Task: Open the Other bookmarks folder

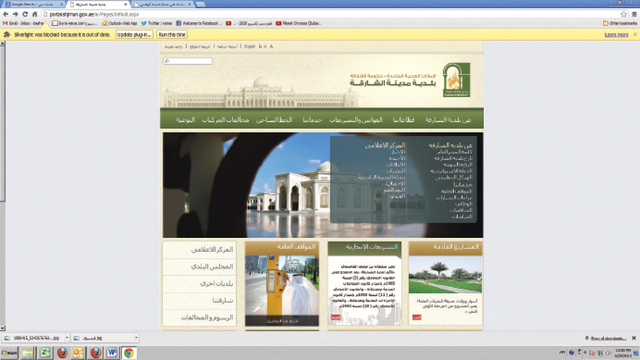Action: click(620, 24)
